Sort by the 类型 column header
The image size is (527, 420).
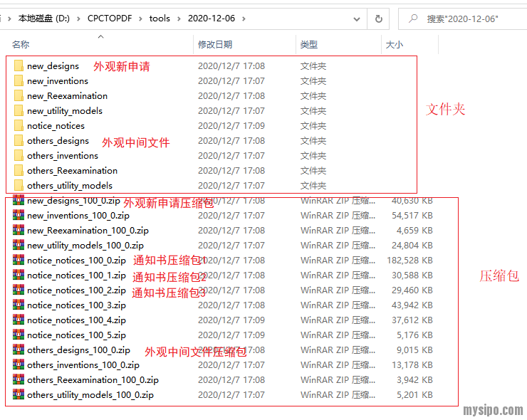309,45
